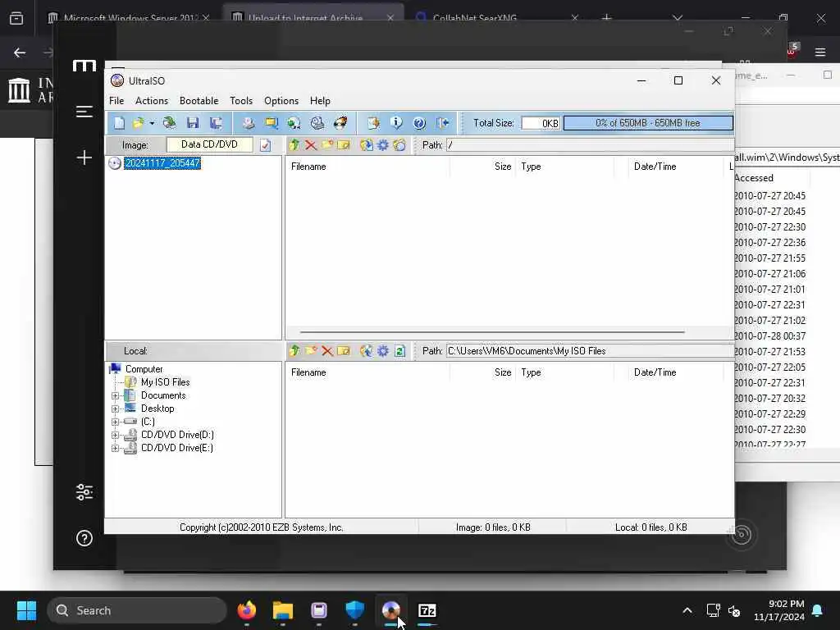Image resolution: width=840 pixels, height=630 pixels.
Task: Open the File menu
Action: (116, 101)
